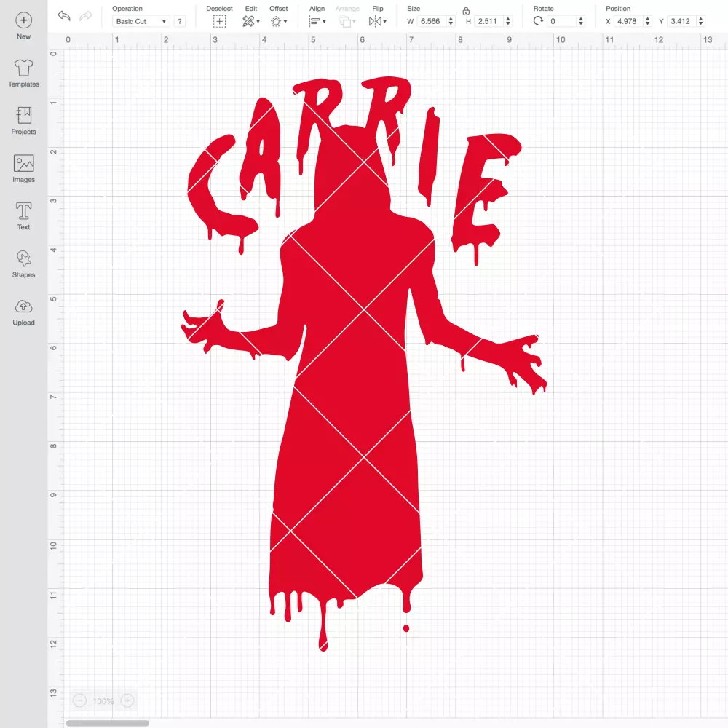Viewport: 728px width, 728px height.
Task: Open the Flip options dropdown
Action: coord(378,21)
